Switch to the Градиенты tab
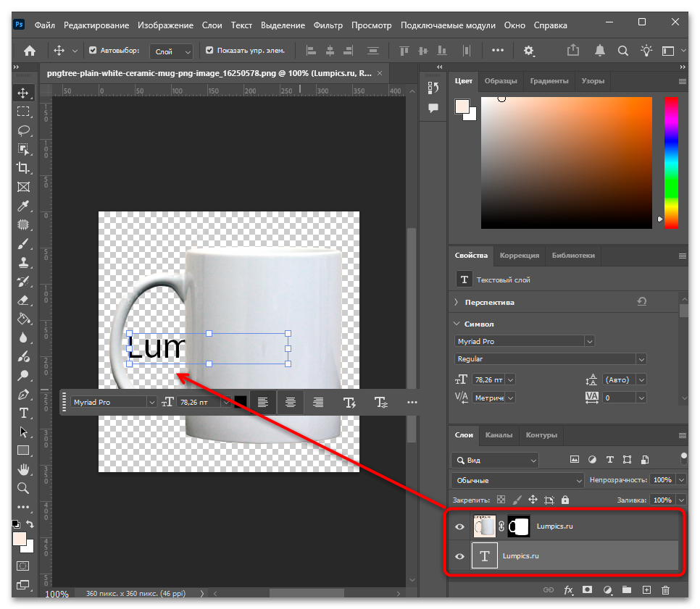Image resolution: width=700 pixels, height=609 pixels. tap(549, 81)
